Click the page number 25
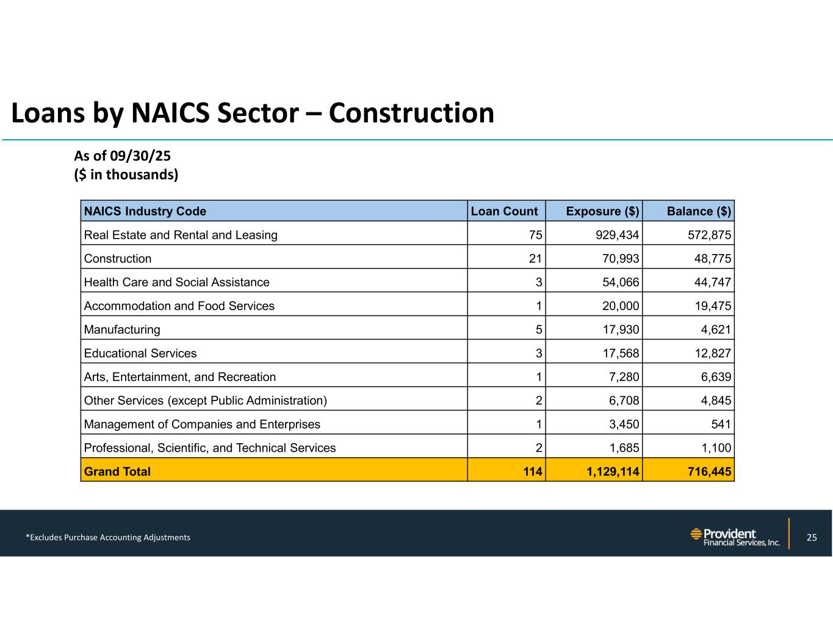This screenshot has height=644, width=833. pyautogui.click(x=811, y=537)
